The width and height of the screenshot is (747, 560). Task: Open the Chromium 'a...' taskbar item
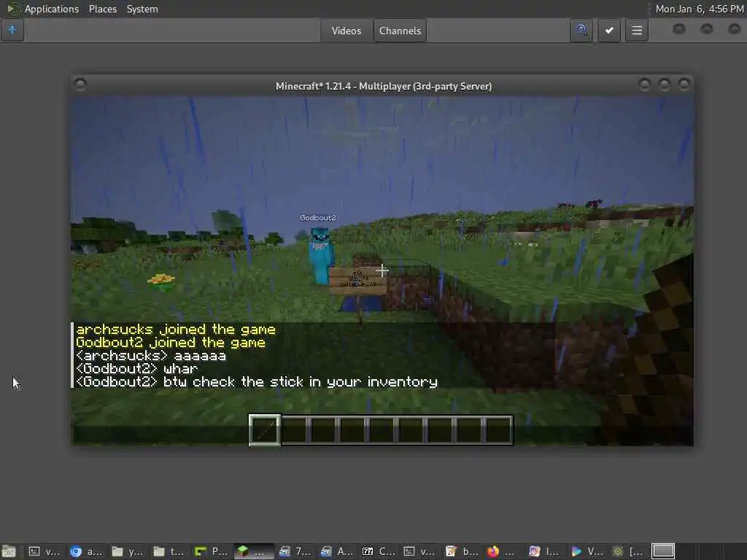86,551
